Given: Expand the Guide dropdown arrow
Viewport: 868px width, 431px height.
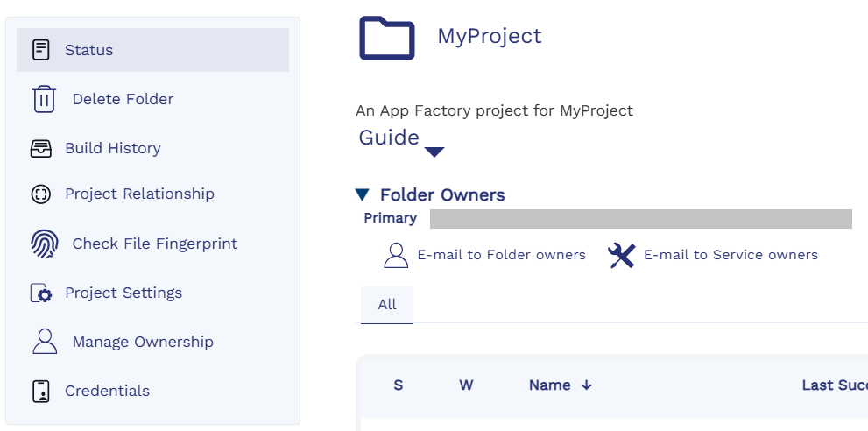Looking at the screenshot, I should pos(434,152).
